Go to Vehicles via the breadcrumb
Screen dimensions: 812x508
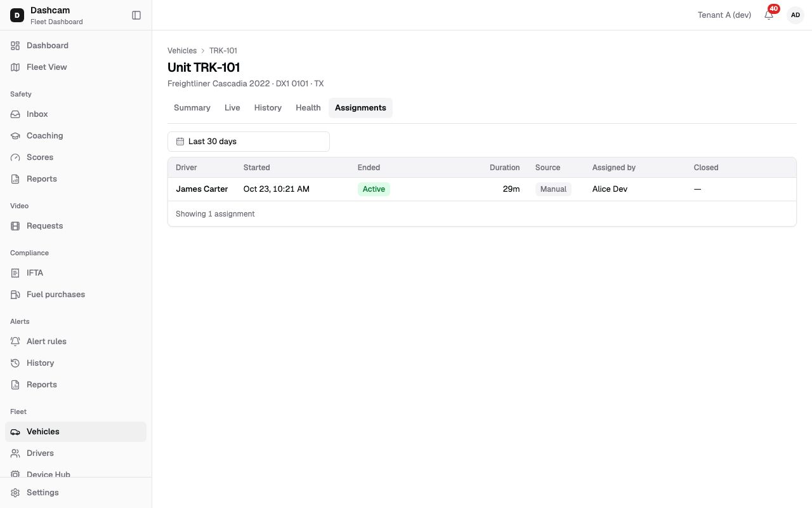pyautogui.click(x=182, y=51)
